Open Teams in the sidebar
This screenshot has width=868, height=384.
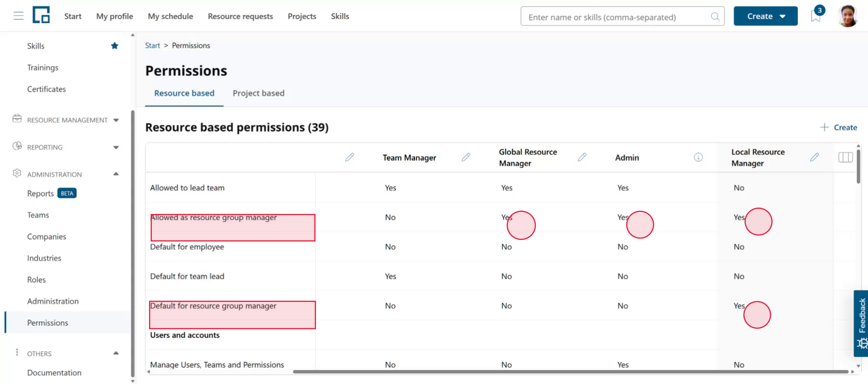click(38, 215)
